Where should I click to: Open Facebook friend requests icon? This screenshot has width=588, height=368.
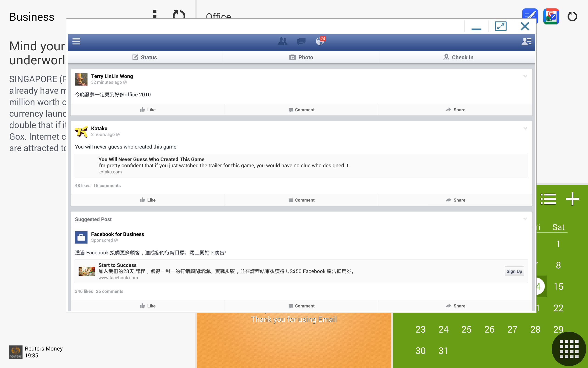click(x=283, y=41)
